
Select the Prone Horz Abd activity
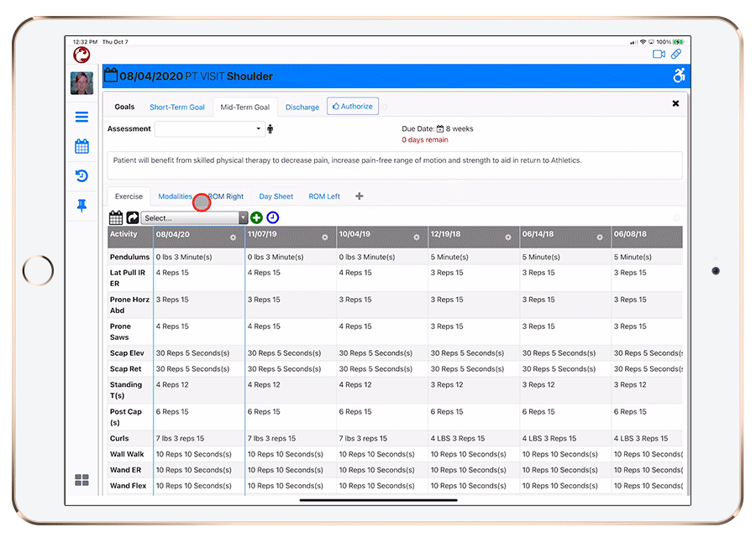(x=129, y=305)
